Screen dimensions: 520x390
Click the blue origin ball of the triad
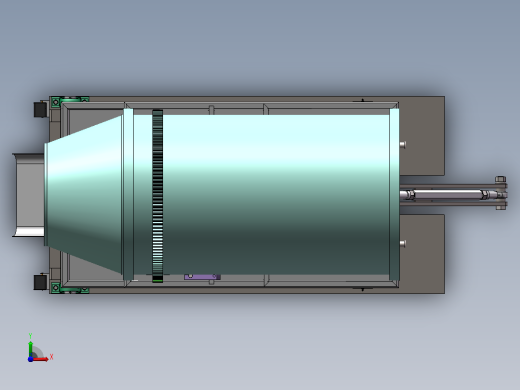pos(30,359)
